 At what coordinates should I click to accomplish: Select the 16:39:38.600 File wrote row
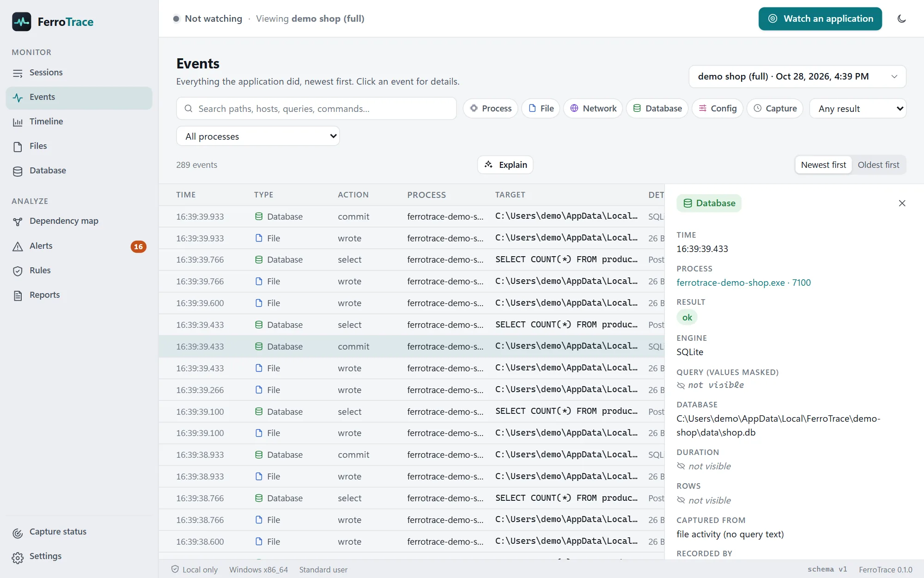[412, 542]
